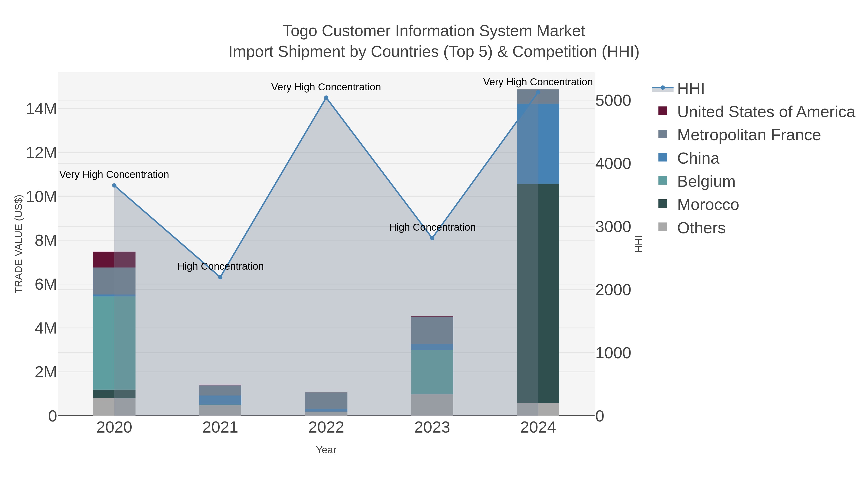Toggle the United States of America legend entry
This screenshot has width=868, height=488.
pos(756,112)
